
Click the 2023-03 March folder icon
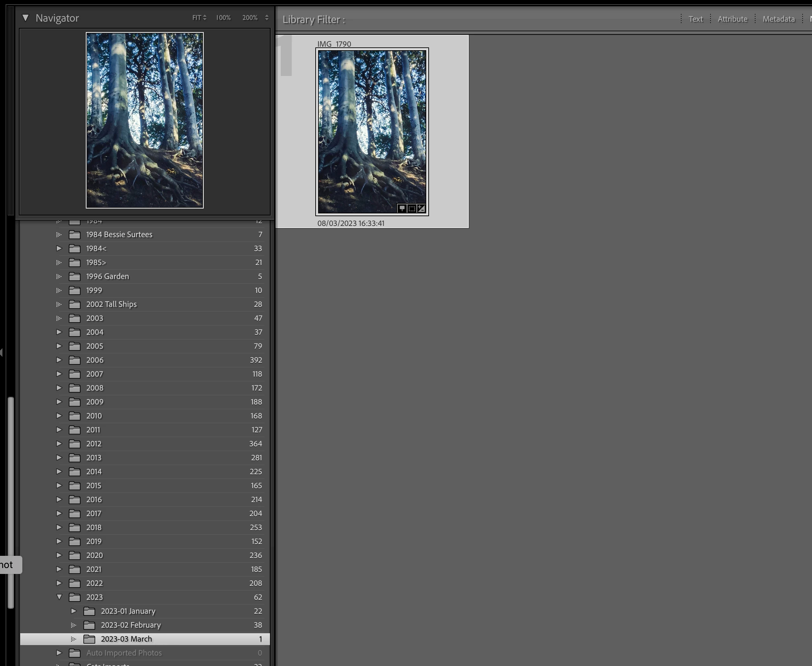[89, 639]
